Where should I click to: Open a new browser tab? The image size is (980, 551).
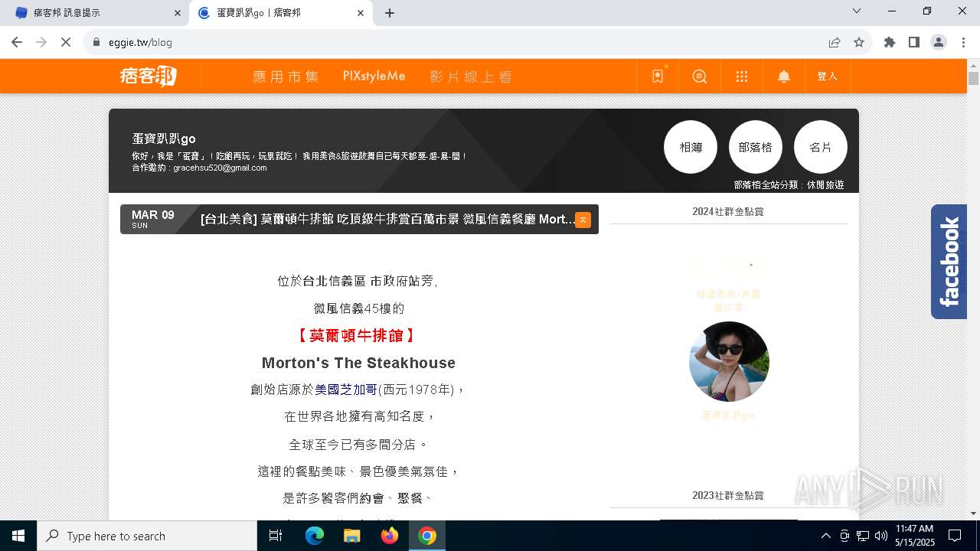(x=390, y=13)
